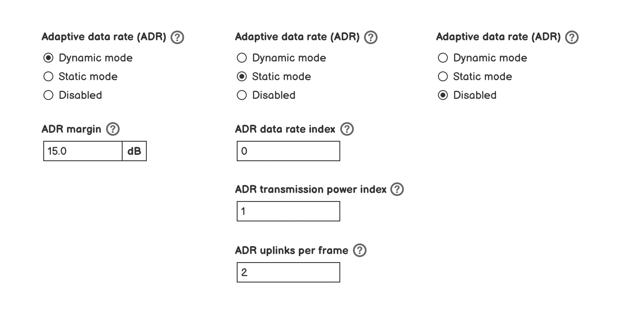This screenshot has height=330, width=644.
Task: Open help for the middle Adaptive data rate (ADR) label
Action: point(370,37)
